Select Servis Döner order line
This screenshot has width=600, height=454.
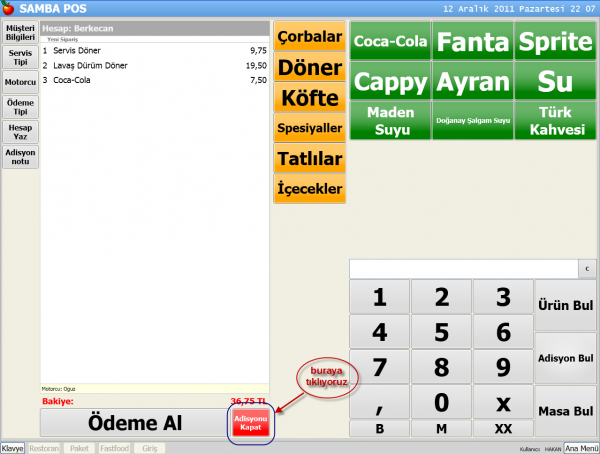pyautogui.click(x=155, y=51)
